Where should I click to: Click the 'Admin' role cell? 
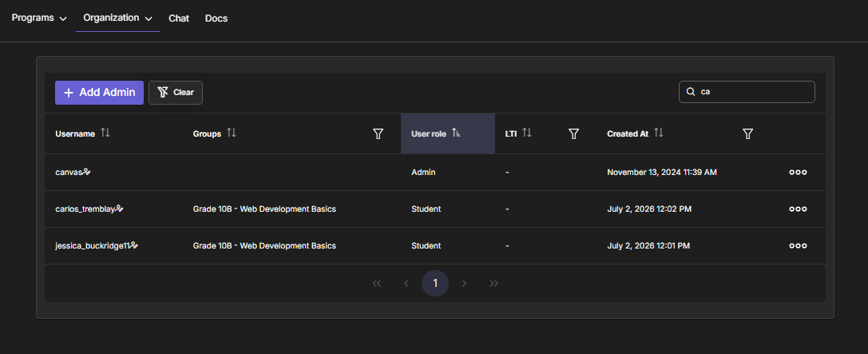pos(423,173)
